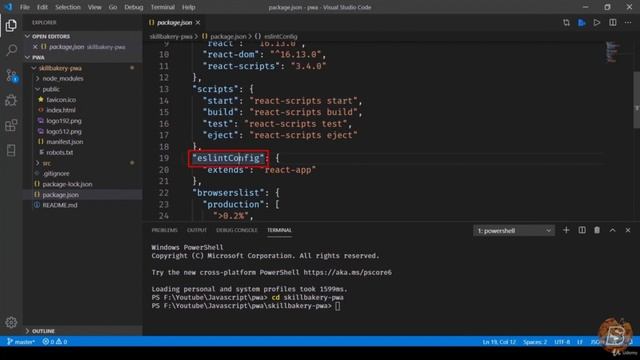Image resolution: width=640 pixels, height=360 pixels.
Task: Open the File menu
Action: point(24,7)
